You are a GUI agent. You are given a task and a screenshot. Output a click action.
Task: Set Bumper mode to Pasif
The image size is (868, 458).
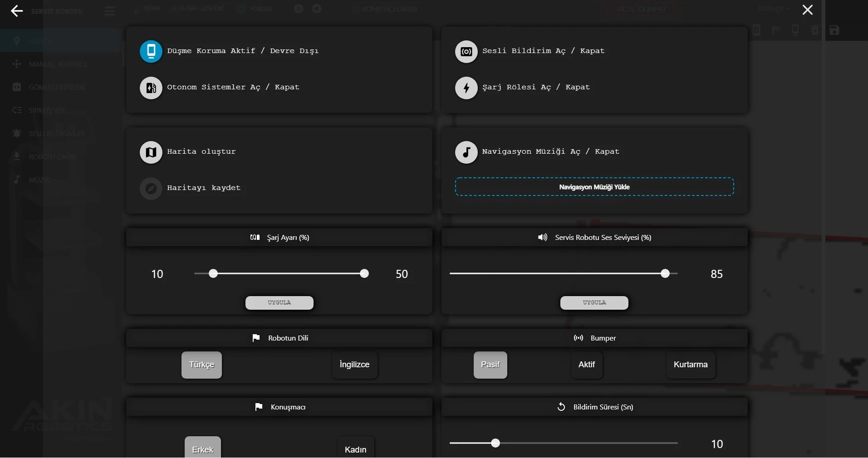click(490, 365)
